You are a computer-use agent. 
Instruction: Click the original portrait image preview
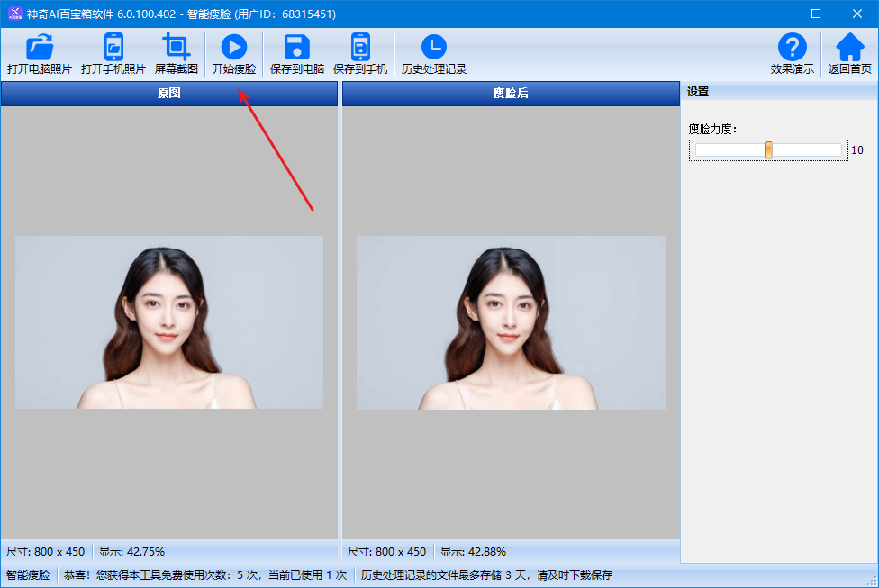point(169,322)
